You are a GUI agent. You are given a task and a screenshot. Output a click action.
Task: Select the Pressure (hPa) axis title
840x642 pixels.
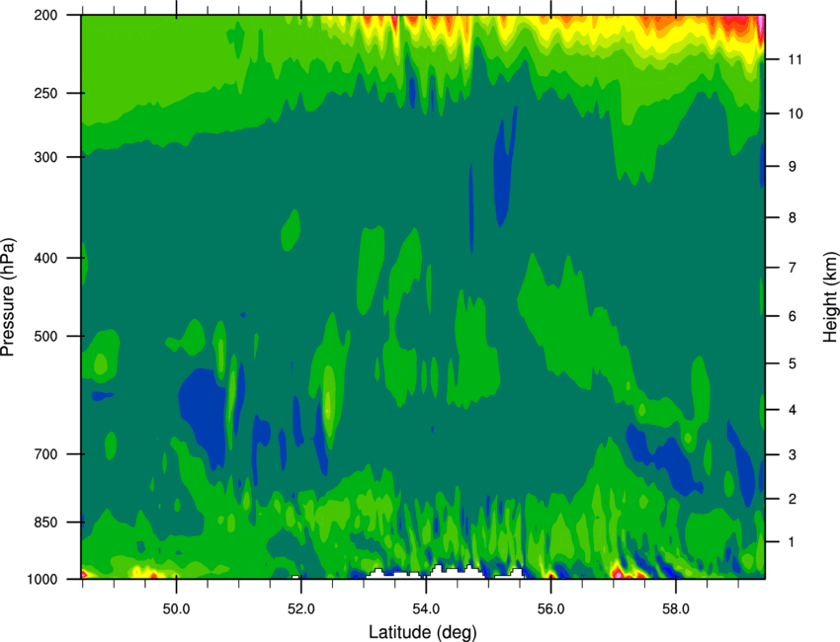8,297
